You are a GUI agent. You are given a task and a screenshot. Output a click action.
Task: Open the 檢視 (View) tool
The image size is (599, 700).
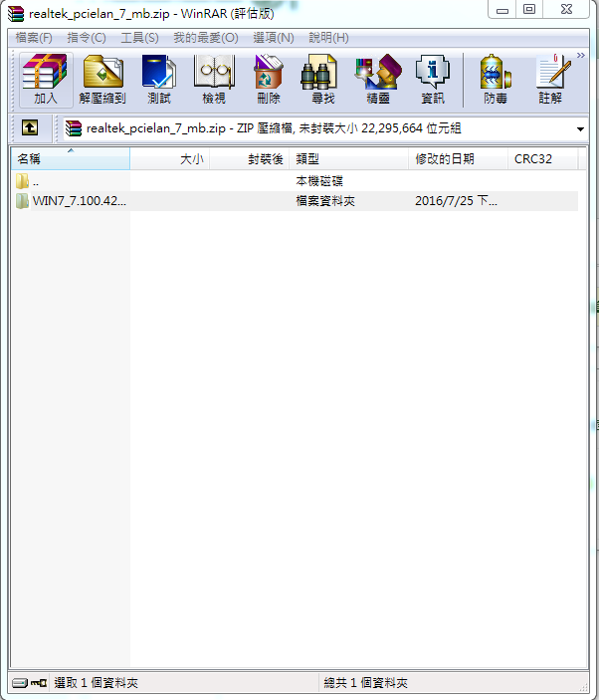pos(214,80)
